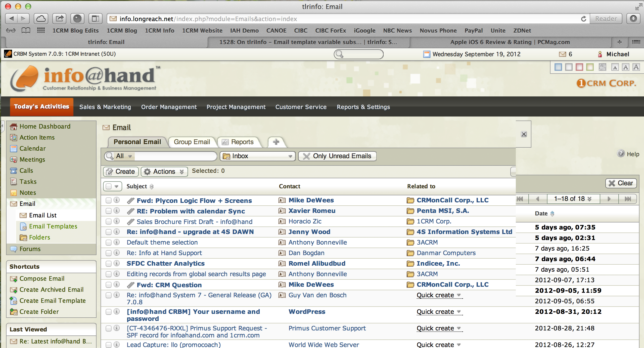Toggle Only Unread Emails filter

[337, 156]
